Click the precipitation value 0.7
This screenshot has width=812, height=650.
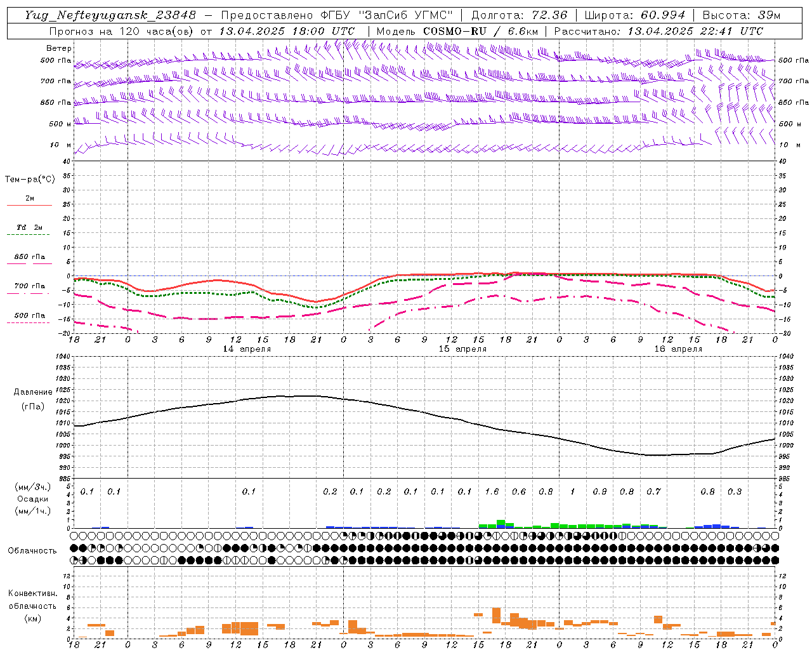pyautogui.click(x=653, y=491)
